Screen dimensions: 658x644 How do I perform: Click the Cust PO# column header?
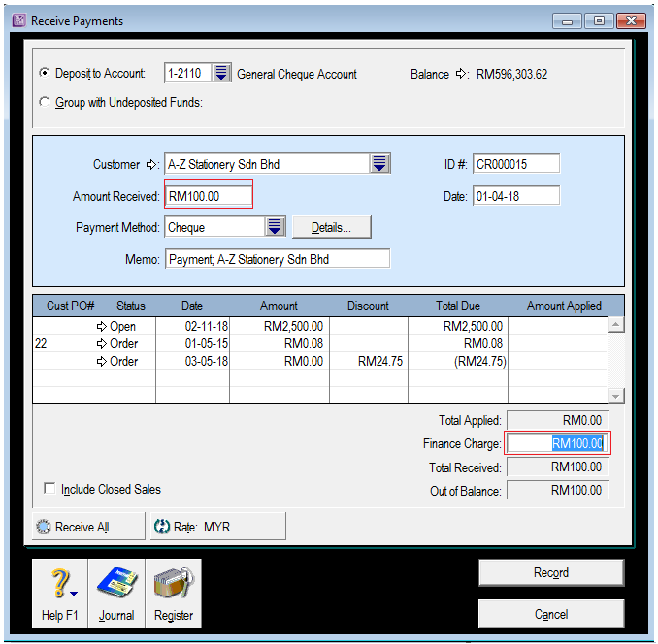(x=70, y=306)
